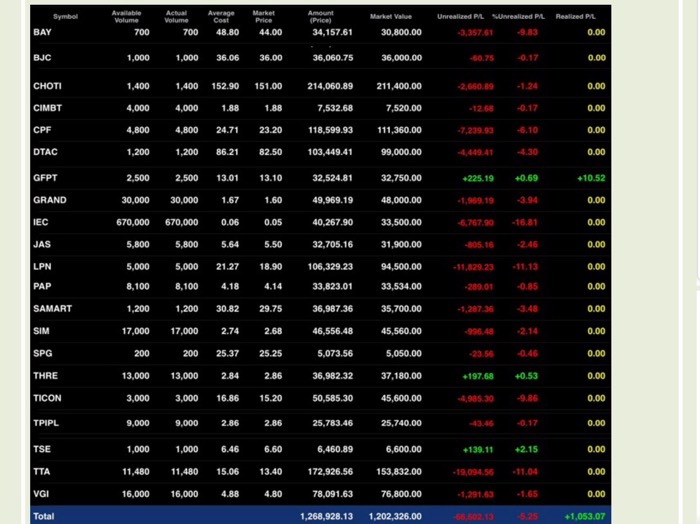Select the TPIPL stock symbol
Viewport: 700px width, 524px height.
coord(46,423)
